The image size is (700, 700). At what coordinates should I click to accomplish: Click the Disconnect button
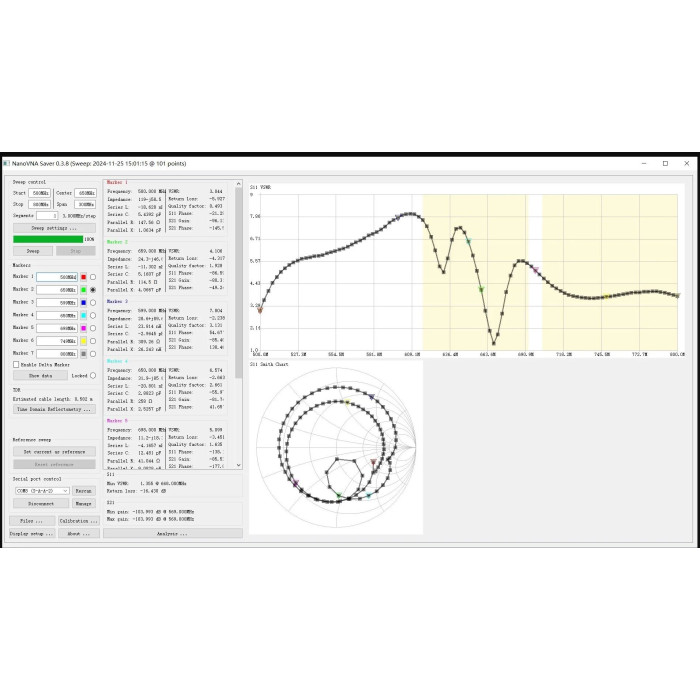tap(41, 504)
